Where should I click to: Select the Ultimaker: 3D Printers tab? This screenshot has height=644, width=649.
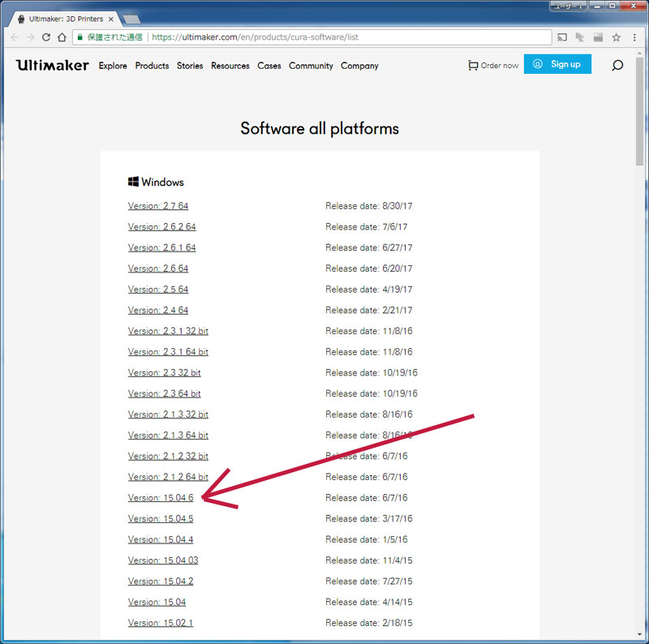point(66,19)
